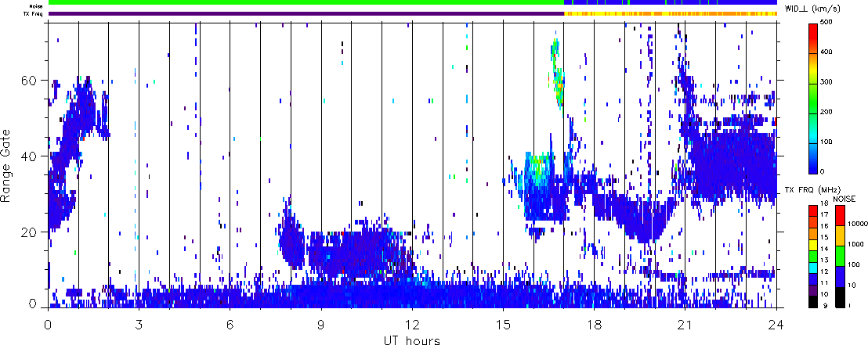Select the "400" label on the width color bar
Screen dimensions: 868x345
(826, 52)
